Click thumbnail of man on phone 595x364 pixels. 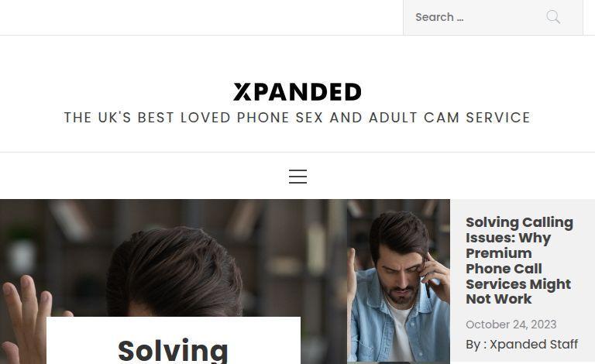tap(398, 280)
